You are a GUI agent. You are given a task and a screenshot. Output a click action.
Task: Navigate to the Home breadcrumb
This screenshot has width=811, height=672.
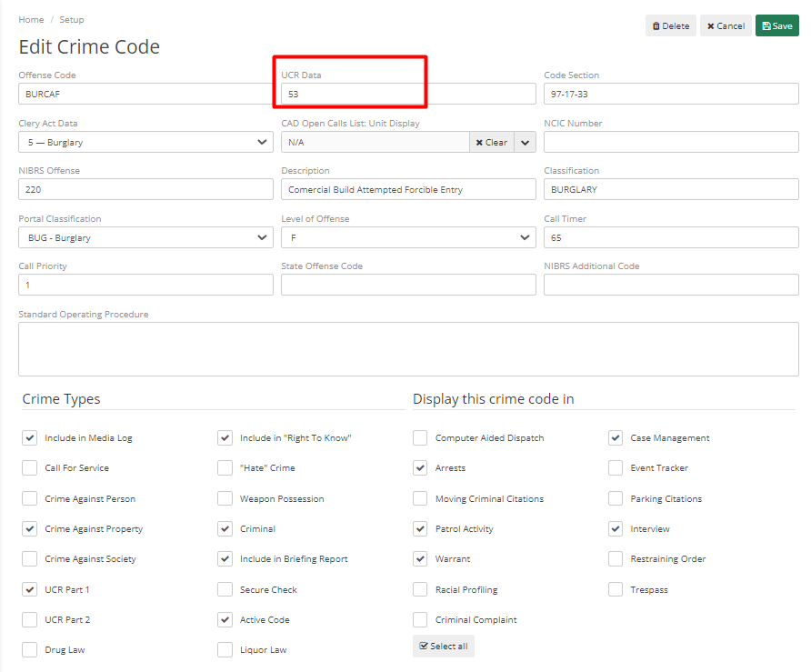31,19
